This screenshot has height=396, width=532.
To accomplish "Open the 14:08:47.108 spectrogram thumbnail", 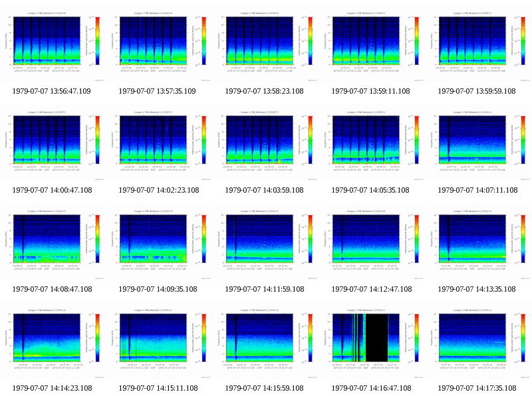I will click(x=53, y=241).
